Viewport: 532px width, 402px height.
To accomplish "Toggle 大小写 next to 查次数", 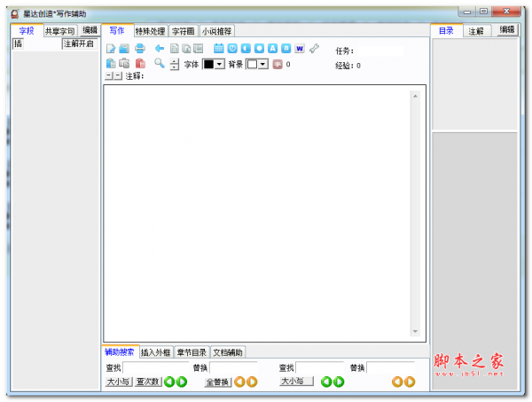I will 119,382.
